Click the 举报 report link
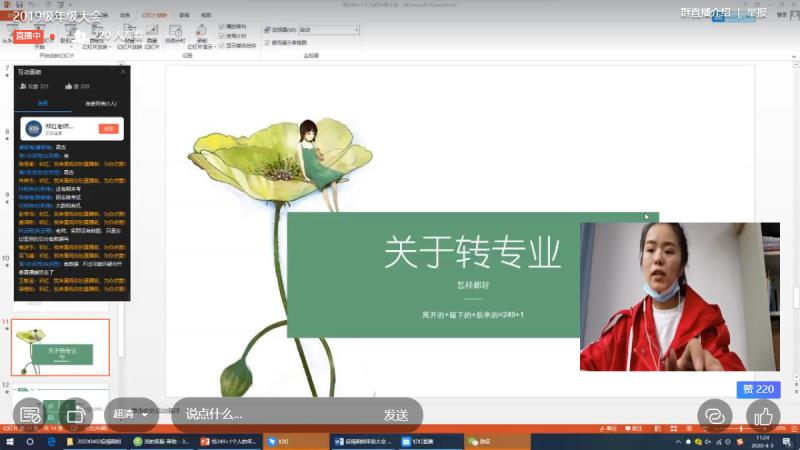800x450 pixels. pyautogui.click(x=756, y=12)
